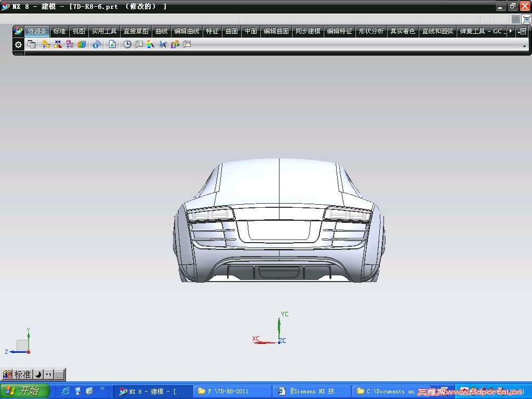
Task: Expand more tabs with right arrow
Action: point(511,31)
